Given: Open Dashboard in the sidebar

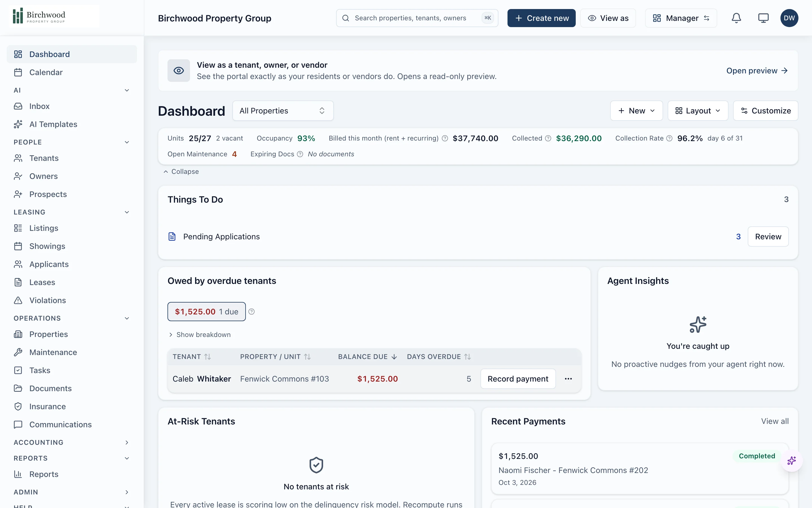Looking at the screenshot, I should click(72, 54).
